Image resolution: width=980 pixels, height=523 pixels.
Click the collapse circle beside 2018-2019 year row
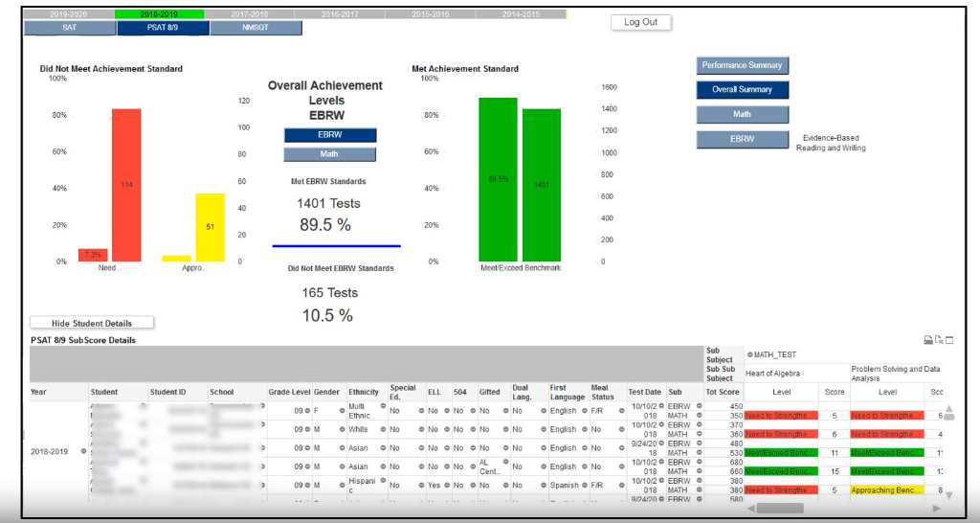(x=83, y=451)
